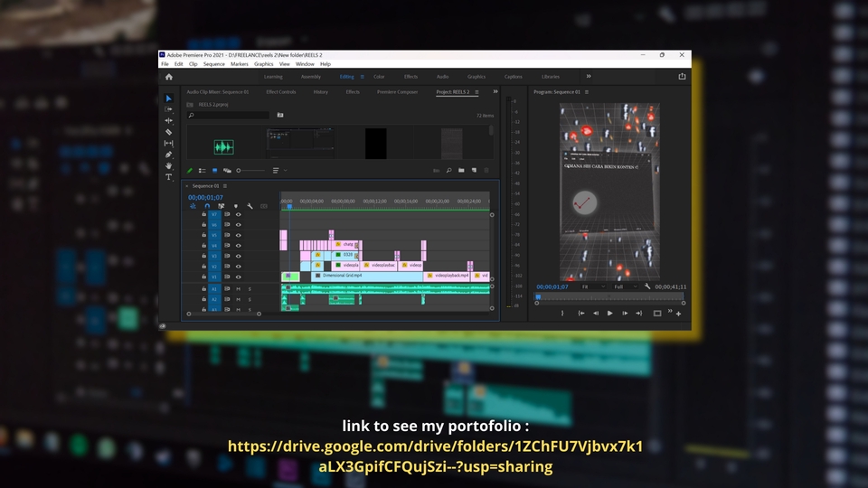Toggle timeline caption track button
Viewport: 868px width, 488px height.
[x=264, y=206]
